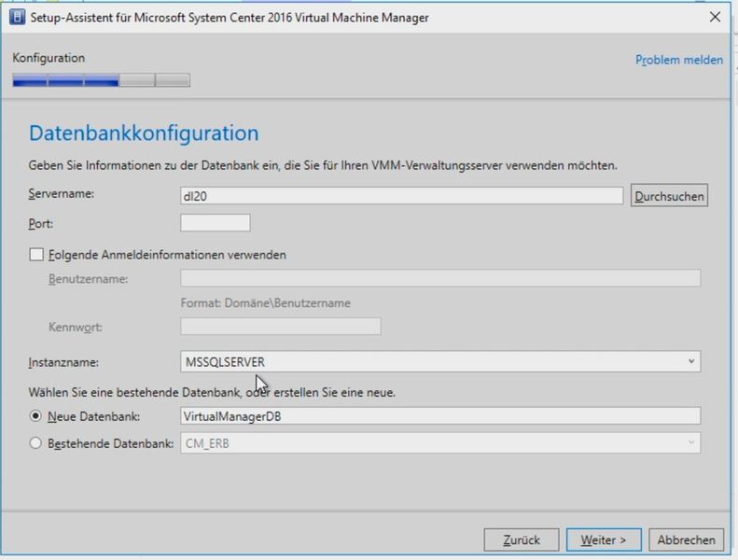Select the Bestehende Datenbank radio button
The image size is (738, 560).
coord(35,443)
